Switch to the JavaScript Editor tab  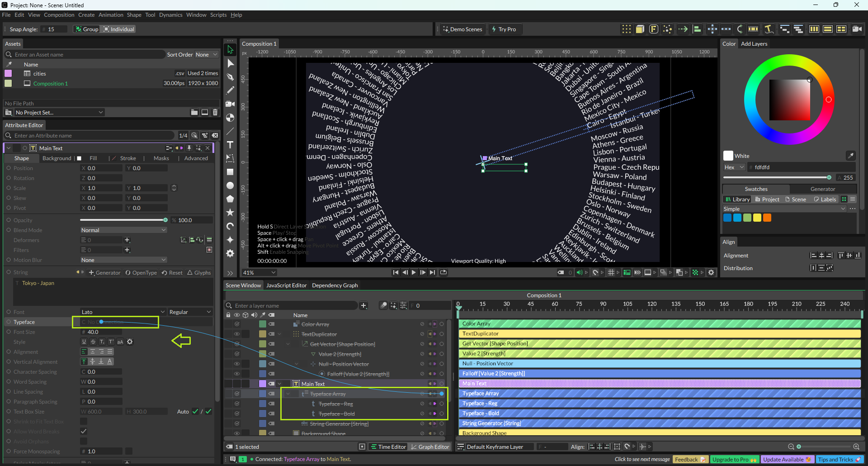286,285
